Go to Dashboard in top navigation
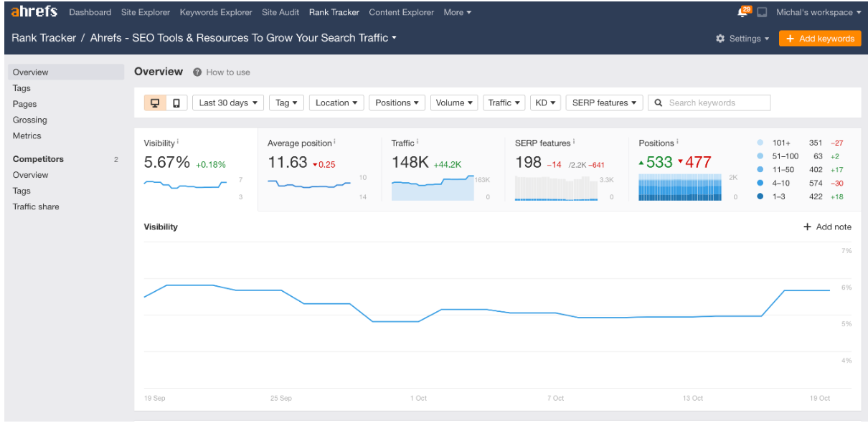Viewport: 868px width, 423px height. point(90,12)
